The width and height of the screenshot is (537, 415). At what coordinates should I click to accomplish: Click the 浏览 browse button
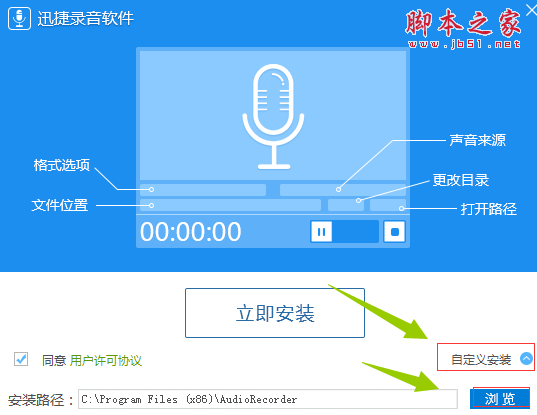[x=500, y=398]
